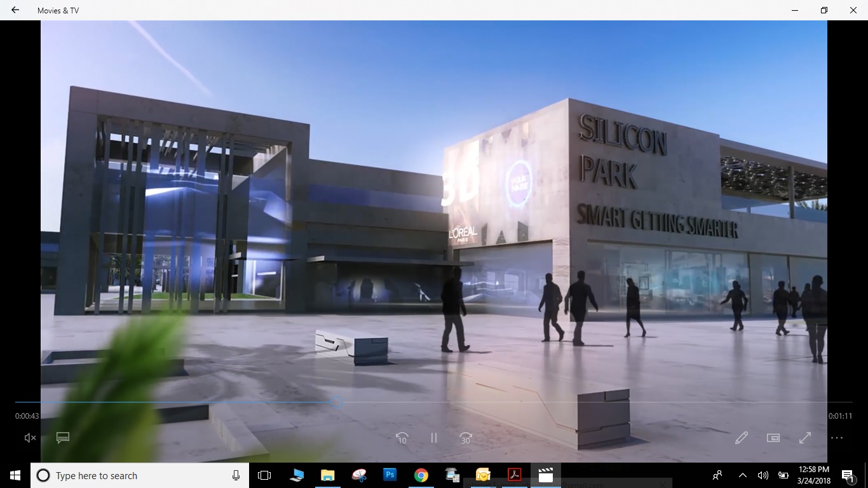The height and width of the screenshot is (488, 868).
Task: Open the This PC taskbar app
Action: [x=297, y=475]
